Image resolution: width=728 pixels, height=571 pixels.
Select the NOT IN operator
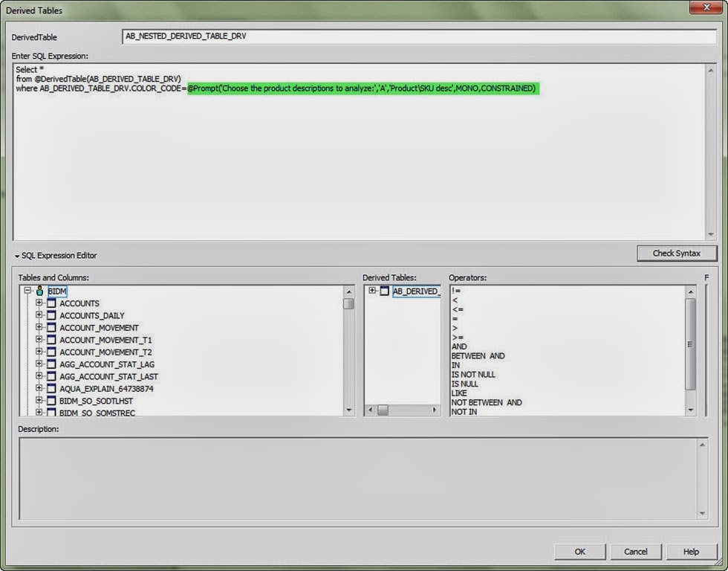(464, 412)
